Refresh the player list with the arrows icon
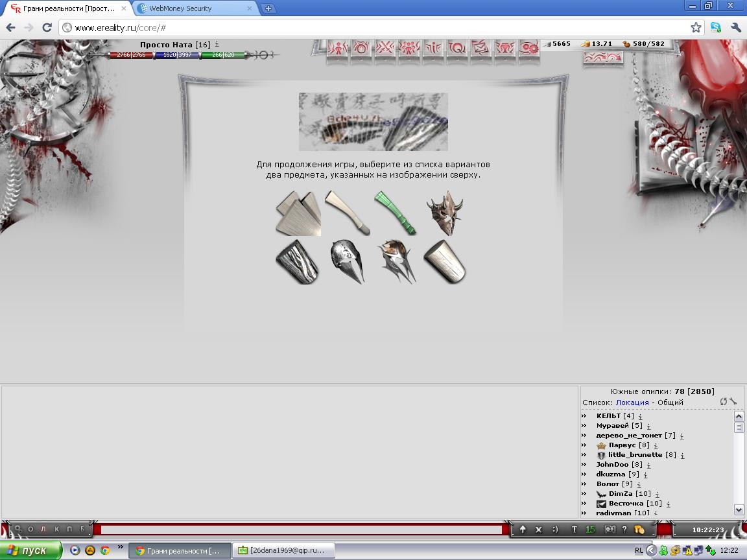The image size is (747, 560). (724, 402)
